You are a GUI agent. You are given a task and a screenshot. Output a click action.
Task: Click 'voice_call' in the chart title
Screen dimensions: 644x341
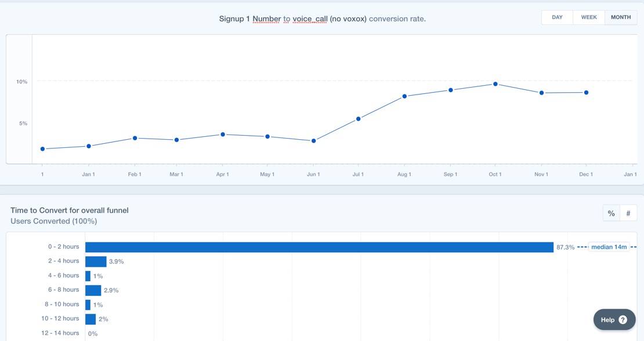tap(310, 19)
